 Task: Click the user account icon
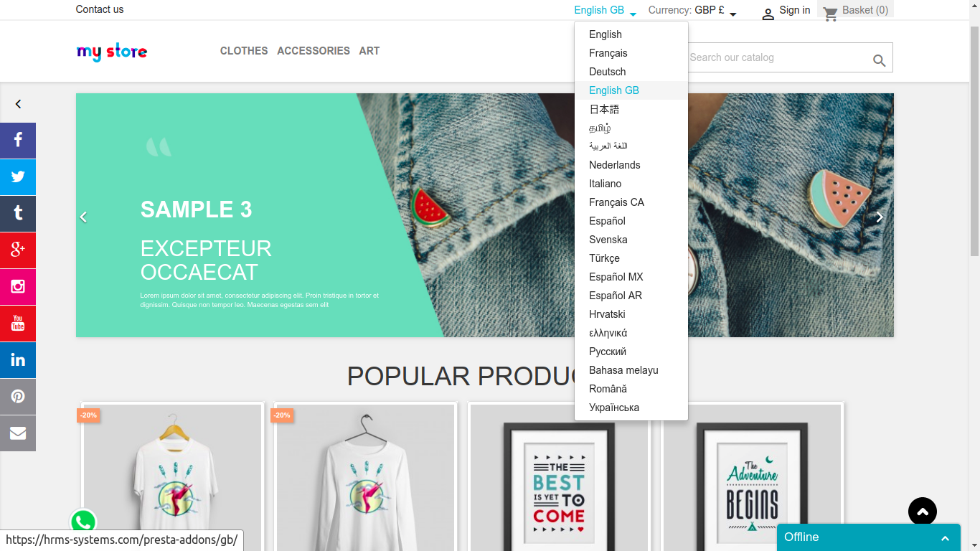coord(768,14)
